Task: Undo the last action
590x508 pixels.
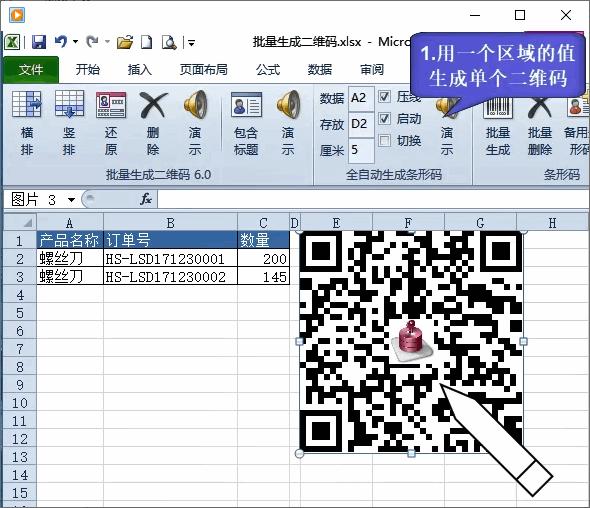Action: click(61, 41)
